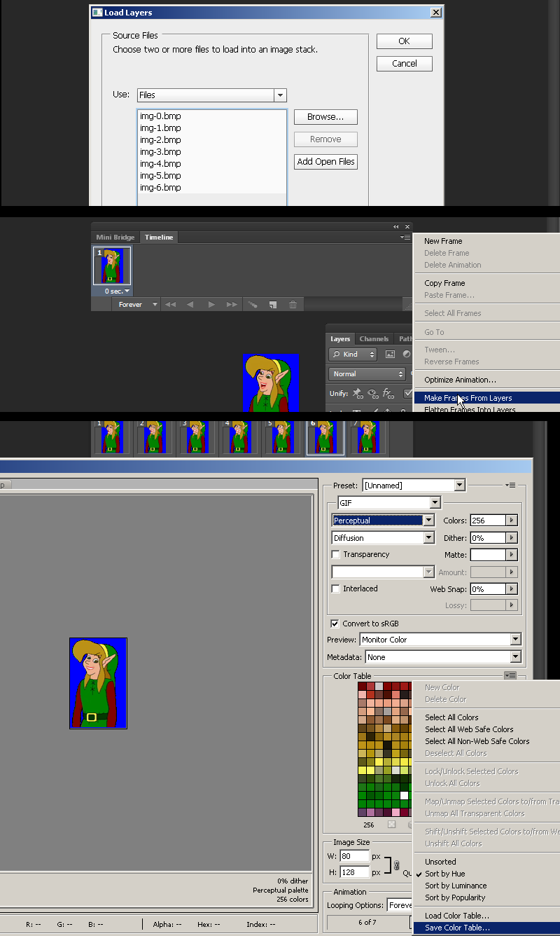560x936 pixels.
Task: Click the Unify layer style fx icon
Action: [x=387, y=394]
